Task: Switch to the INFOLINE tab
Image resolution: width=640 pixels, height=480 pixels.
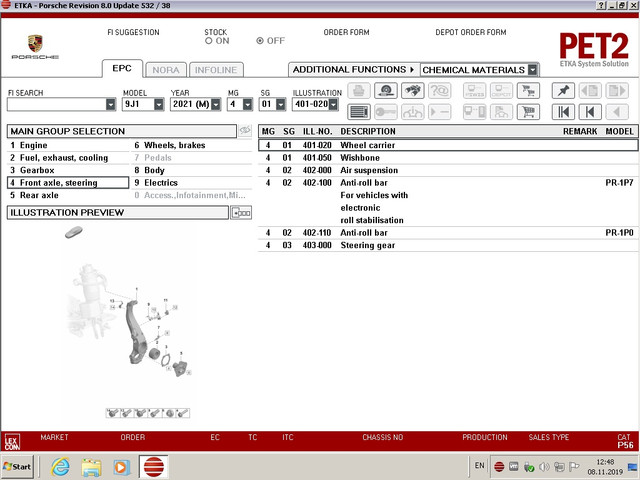Action: [x=216, y=70]
